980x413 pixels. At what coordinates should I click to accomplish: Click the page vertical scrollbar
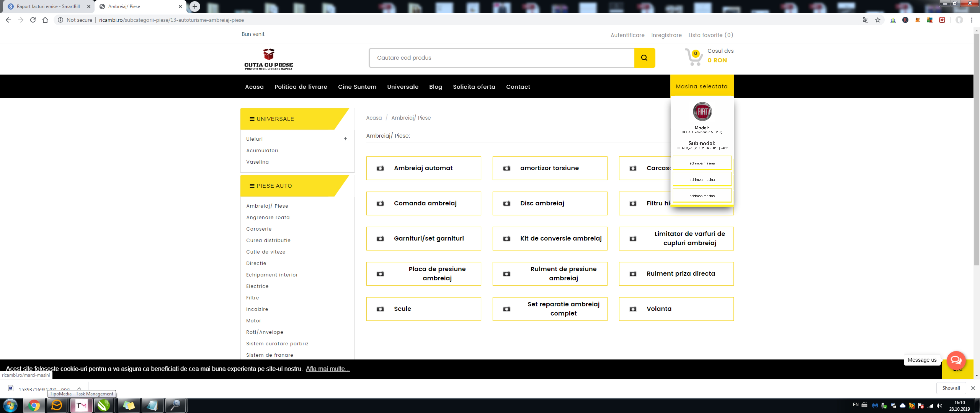976,149
